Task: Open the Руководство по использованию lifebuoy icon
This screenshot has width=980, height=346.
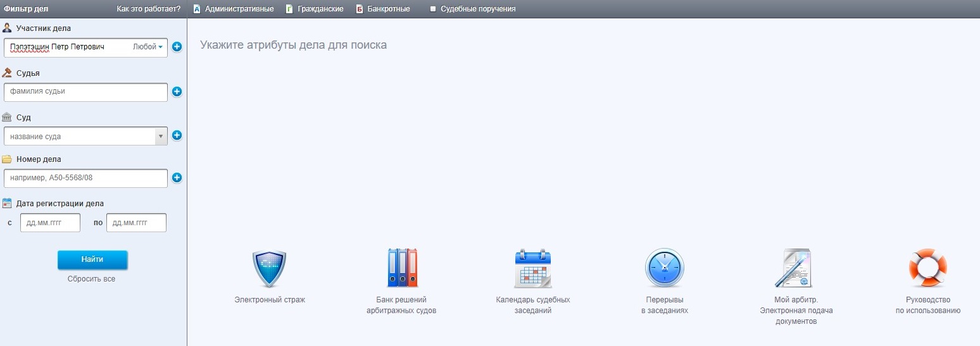Action: [x=927, y=268]
